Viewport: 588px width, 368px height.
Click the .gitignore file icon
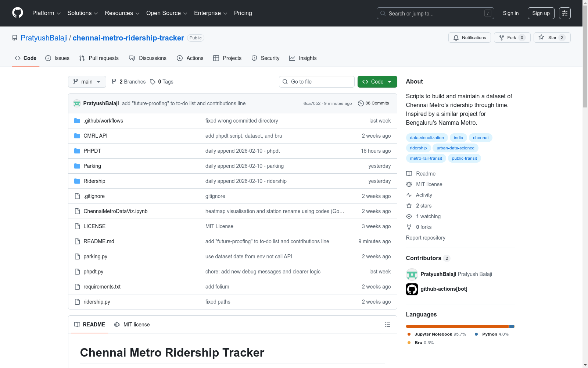pos(77,196)
